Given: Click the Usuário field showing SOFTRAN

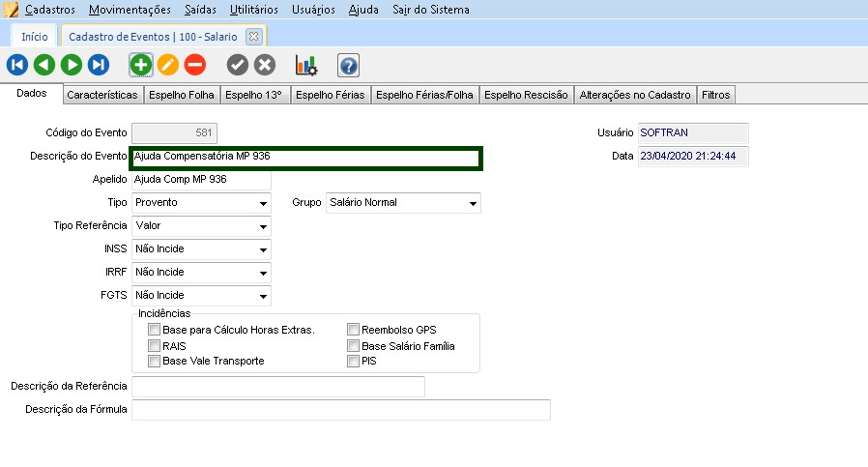Looking at the screenshot, I should pos(693,133).
